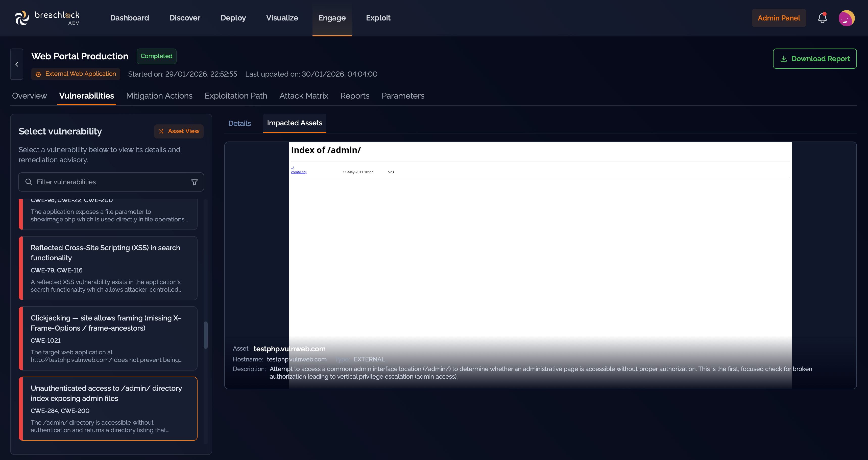Screen dimensions: 868x460
Task: Open the Exploitation Path tab
Action: pyautogui.click(x=236, y=96)
